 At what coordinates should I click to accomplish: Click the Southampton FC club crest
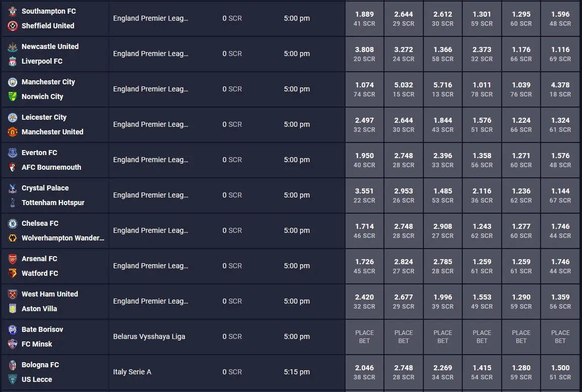click(13, 11)
